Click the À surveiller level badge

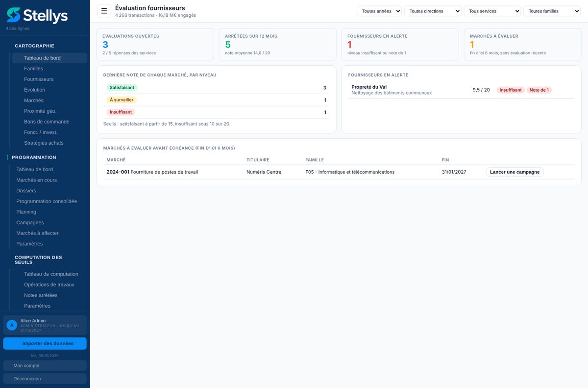point(122,100)
